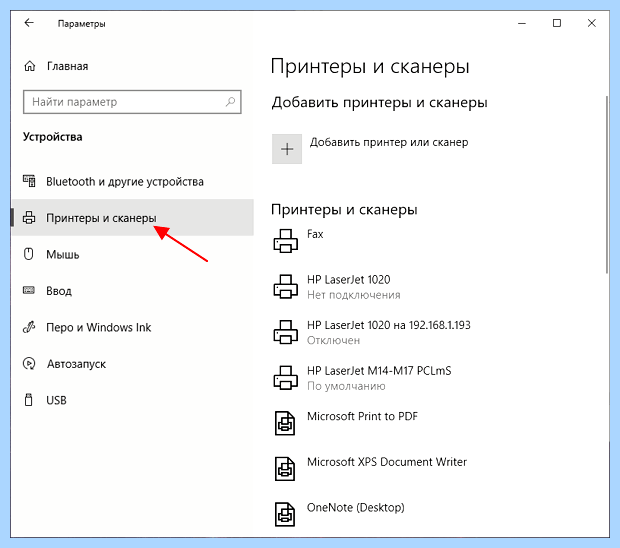Click icon of HP LaserJet 1020 Нет подключения
Image resolution: width=620 pixels, height=548 pixels.
(x=285, y=286)
